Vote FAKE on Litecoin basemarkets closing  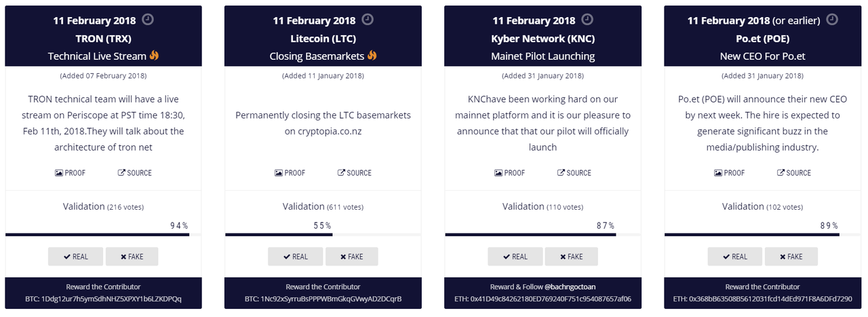pyautogui.click(x=351, y=257)
